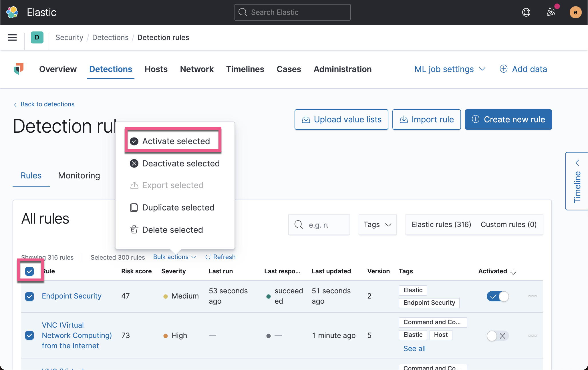Viewport: 588px width, 370px height.
Task: Collapse the Timeline side panel
Action: (x=577, y=163)
